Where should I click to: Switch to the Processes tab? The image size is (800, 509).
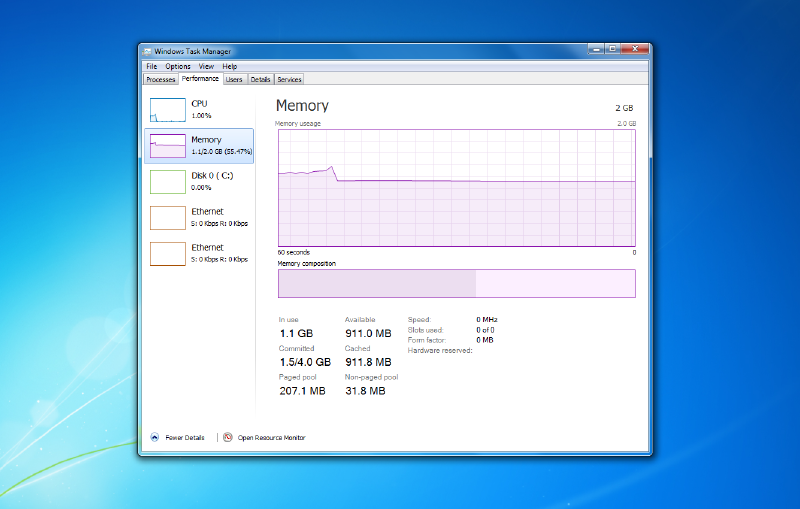click(161, 80)
